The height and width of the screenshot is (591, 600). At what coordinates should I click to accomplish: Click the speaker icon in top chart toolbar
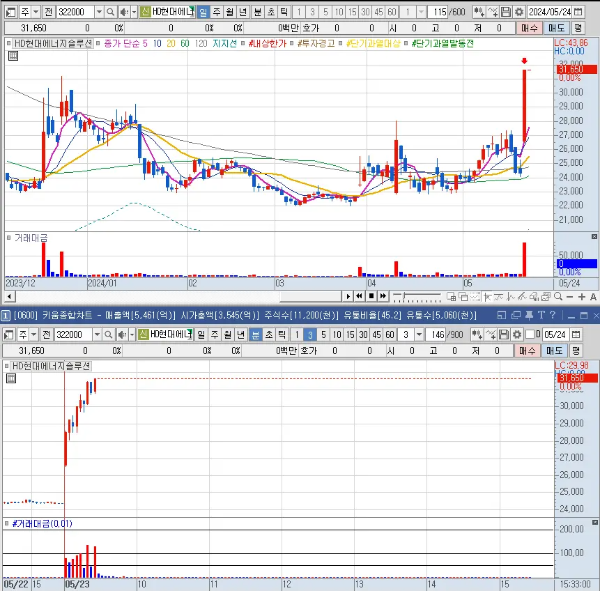click(x=124, y=12)
